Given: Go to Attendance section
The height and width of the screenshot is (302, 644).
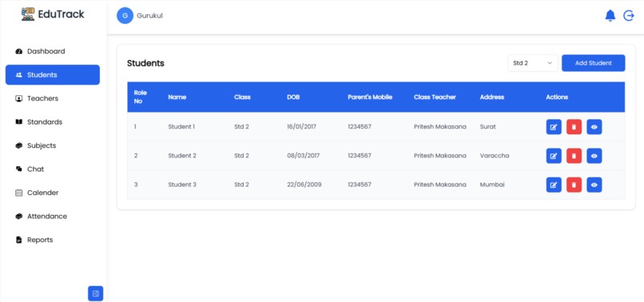Looking at the screenshot, I should pyautogui.click(x=53, y=217).
